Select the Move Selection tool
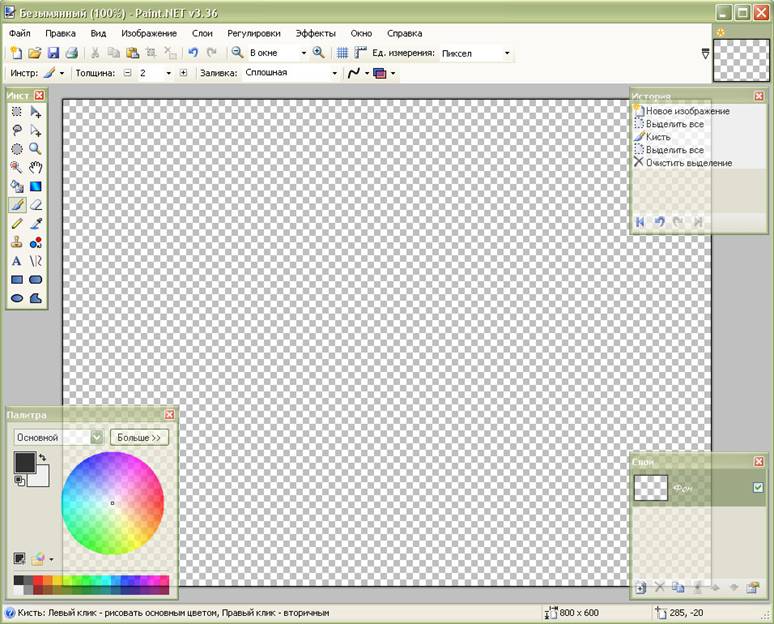Viewport: 774px width, 624px height. (x=36, y=130)
